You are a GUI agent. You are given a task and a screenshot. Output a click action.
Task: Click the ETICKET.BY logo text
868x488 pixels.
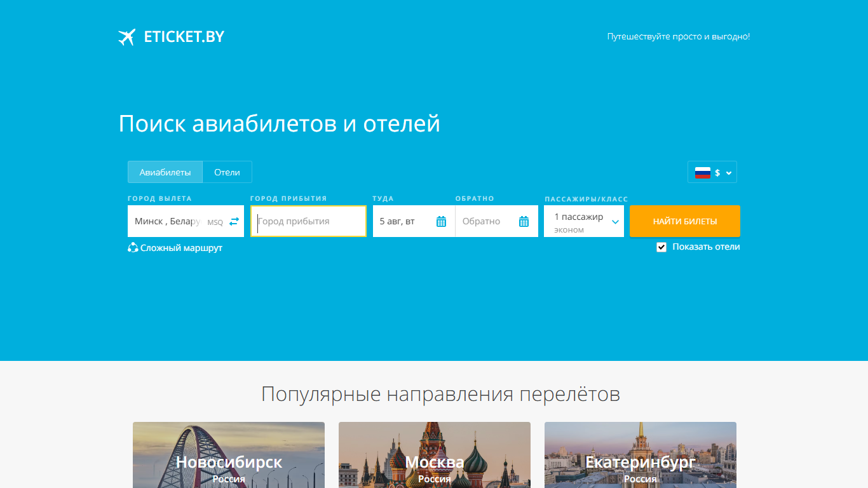point(184,37)
